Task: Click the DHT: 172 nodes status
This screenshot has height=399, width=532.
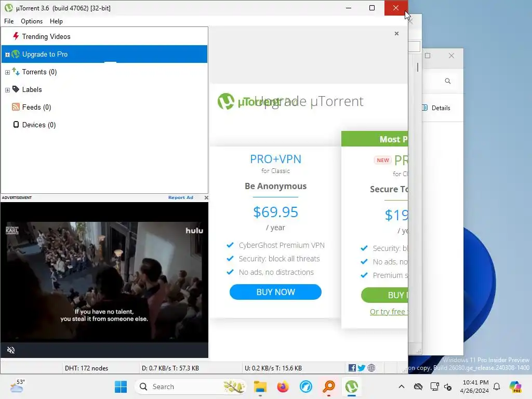Action: [87, 368]
